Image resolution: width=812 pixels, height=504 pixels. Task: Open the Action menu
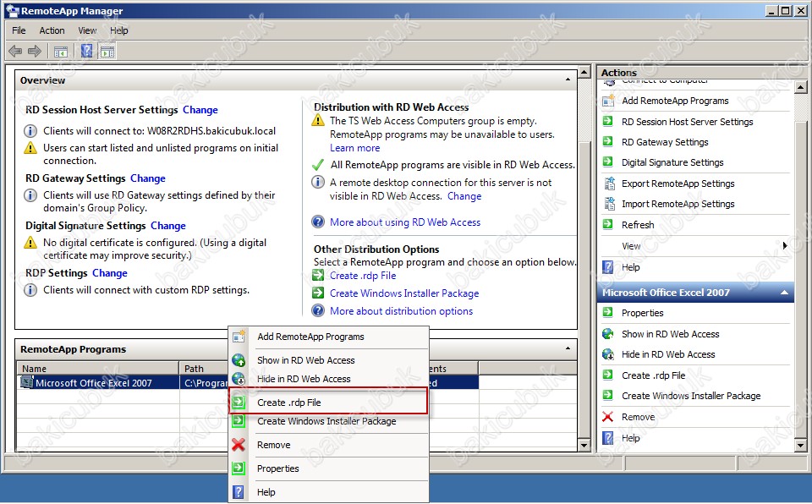coord(52,30)
